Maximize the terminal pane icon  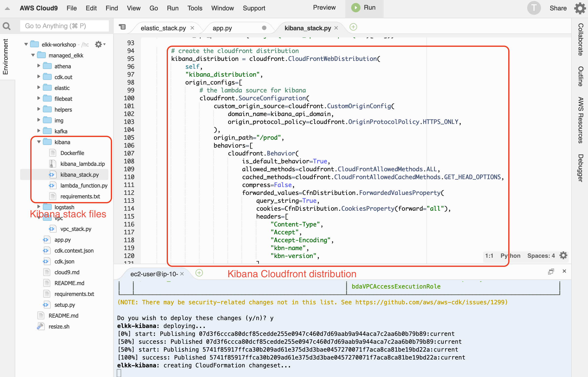click(x=551, y=272)
